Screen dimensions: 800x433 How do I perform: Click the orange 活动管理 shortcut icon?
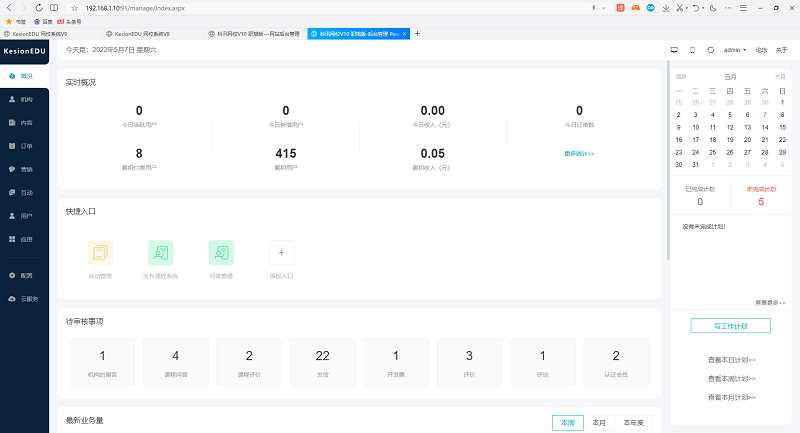100,253
